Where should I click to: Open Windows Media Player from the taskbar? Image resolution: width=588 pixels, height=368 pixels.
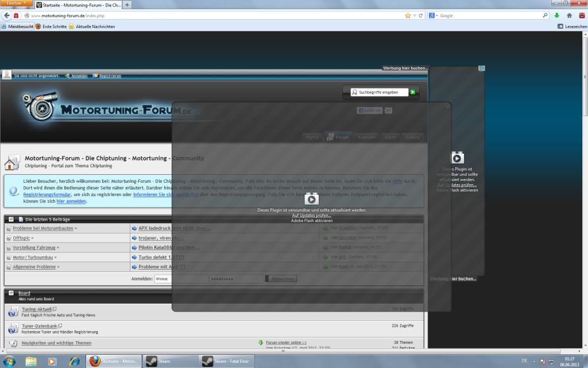click(x=52, y=361)
